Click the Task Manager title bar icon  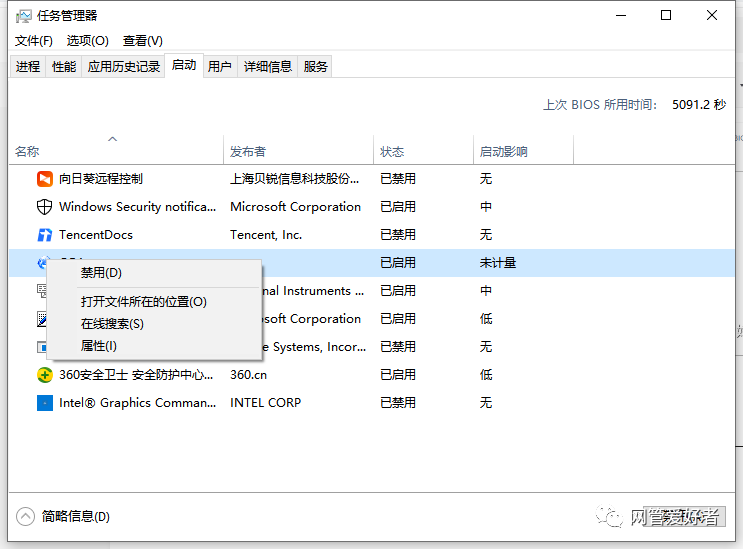click(x=23, y=16)
